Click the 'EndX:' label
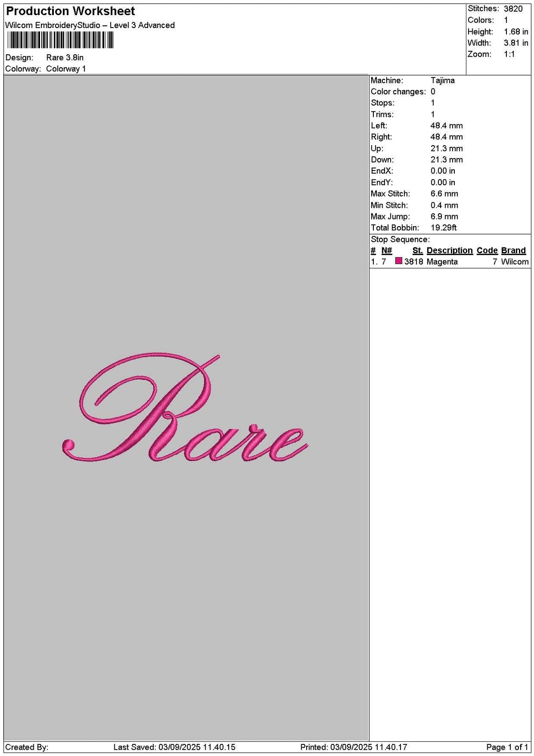The height and width of the screenshot is (756, 534). pyautogui.click(x=382, y=171)
